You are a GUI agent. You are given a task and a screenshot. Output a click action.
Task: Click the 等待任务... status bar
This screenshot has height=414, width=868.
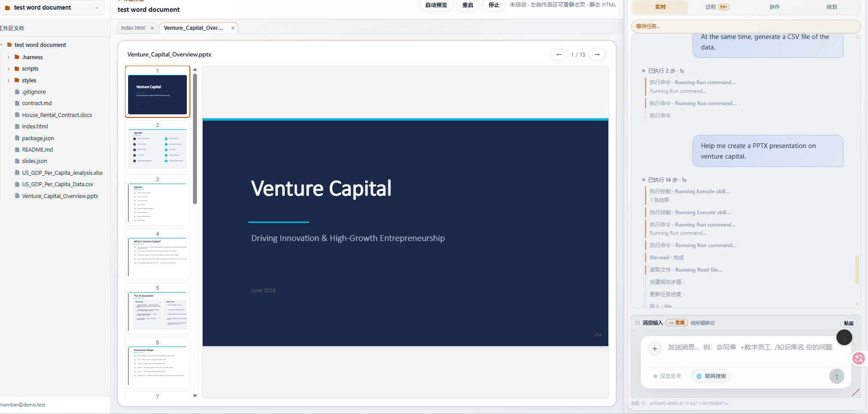tap(746, 26)
